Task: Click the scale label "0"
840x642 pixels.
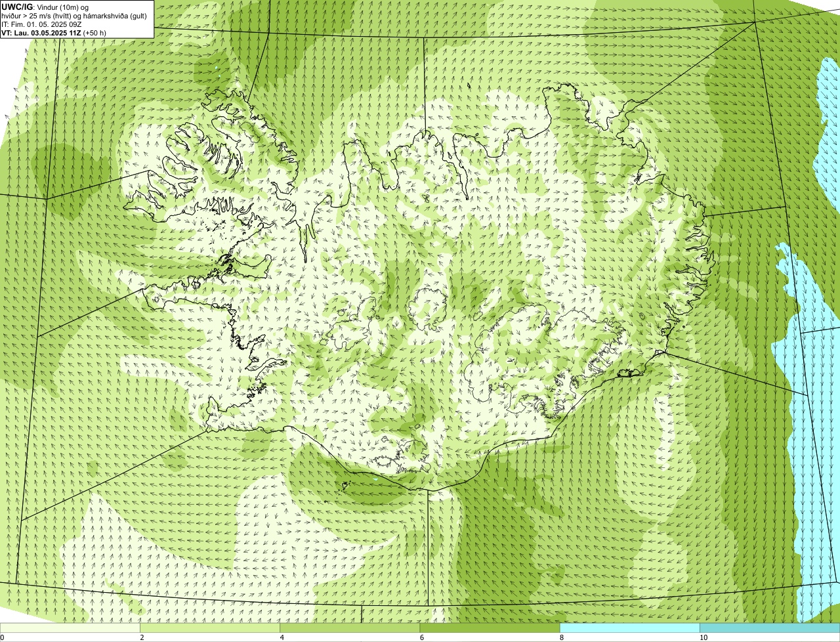Action: click(3, 637)
